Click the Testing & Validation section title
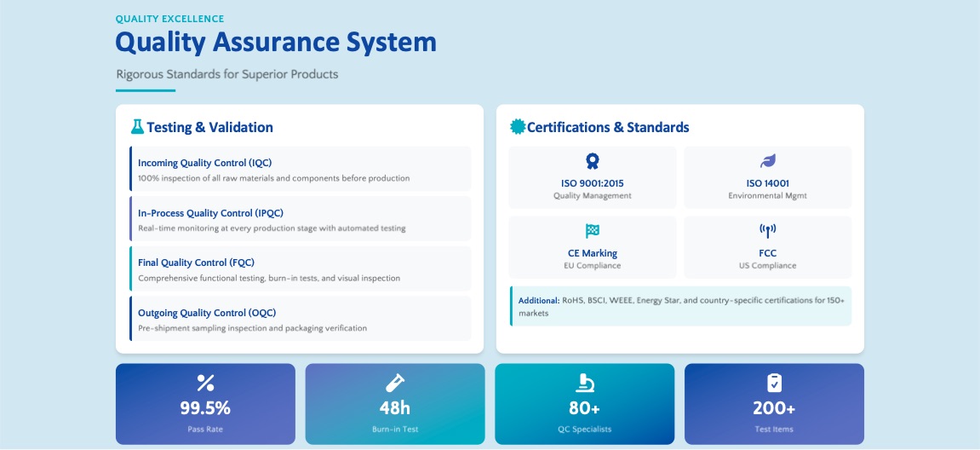The height and width of the screenshot is (450, 980). 209,128
